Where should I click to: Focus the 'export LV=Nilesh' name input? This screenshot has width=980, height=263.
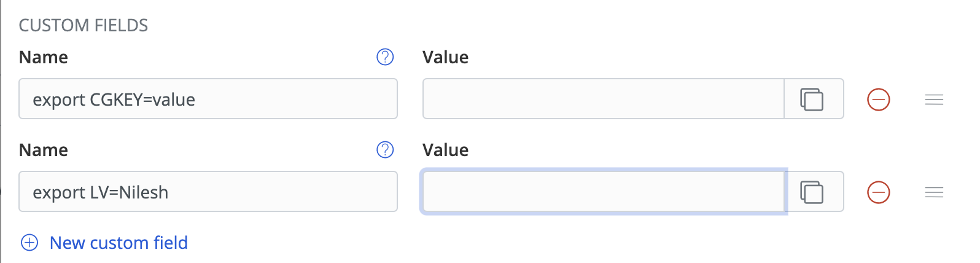[208, 192]
